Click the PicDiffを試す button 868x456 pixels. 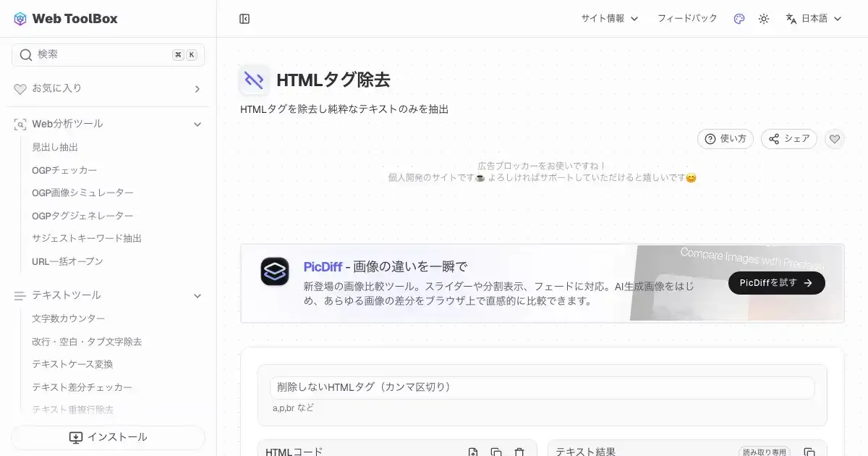point(776,283)
